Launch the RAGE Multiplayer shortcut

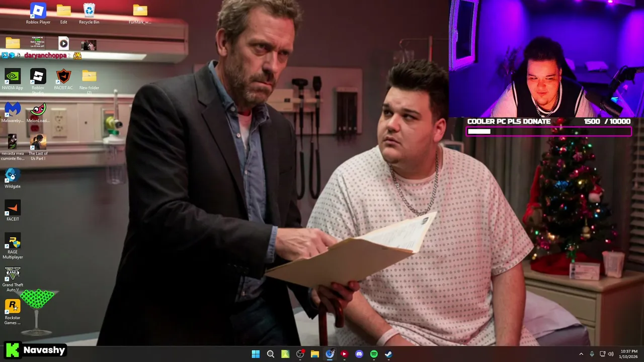click(13, 246)
